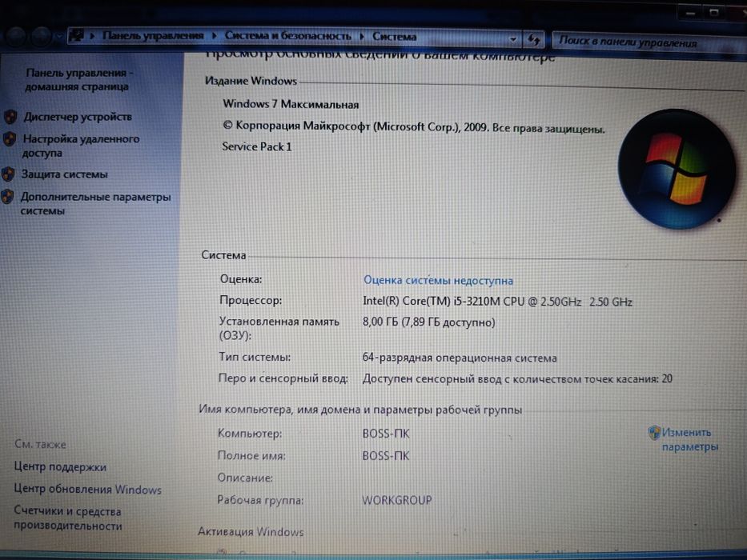Screen dimensions: 747x560
Task: Select BOSS-ПК next to Полное имя
Action: click(386, 456)
